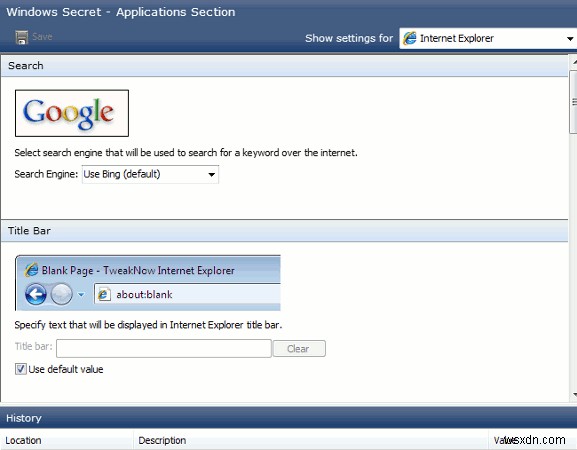
Task: Click Windows Secret - Applications Section title
Action: pos(121,12)
